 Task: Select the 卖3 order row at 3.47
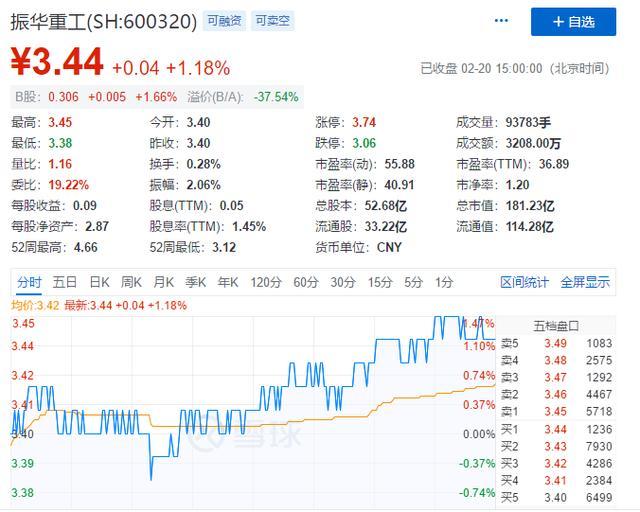[x=556, y=378]
